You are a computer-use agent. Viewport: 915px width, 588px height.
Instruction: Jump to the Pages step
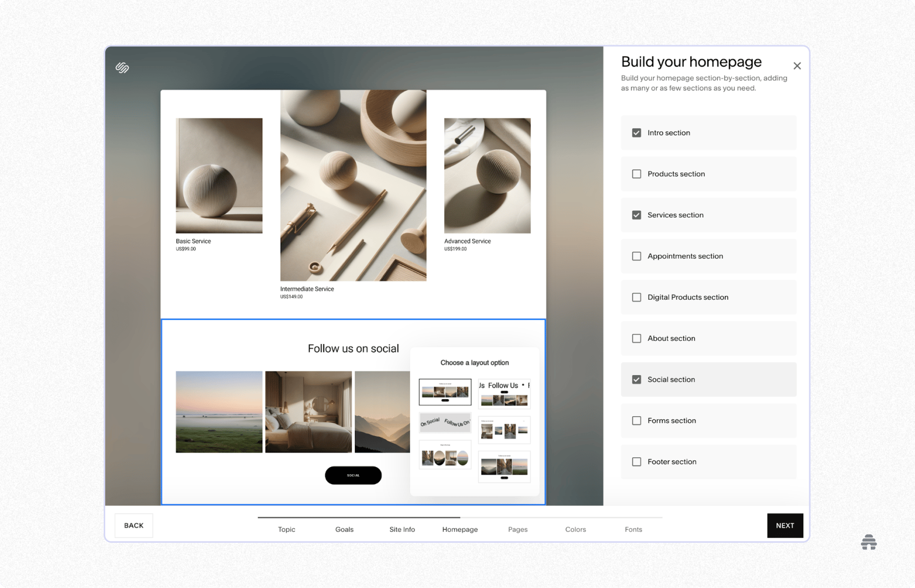518,529
